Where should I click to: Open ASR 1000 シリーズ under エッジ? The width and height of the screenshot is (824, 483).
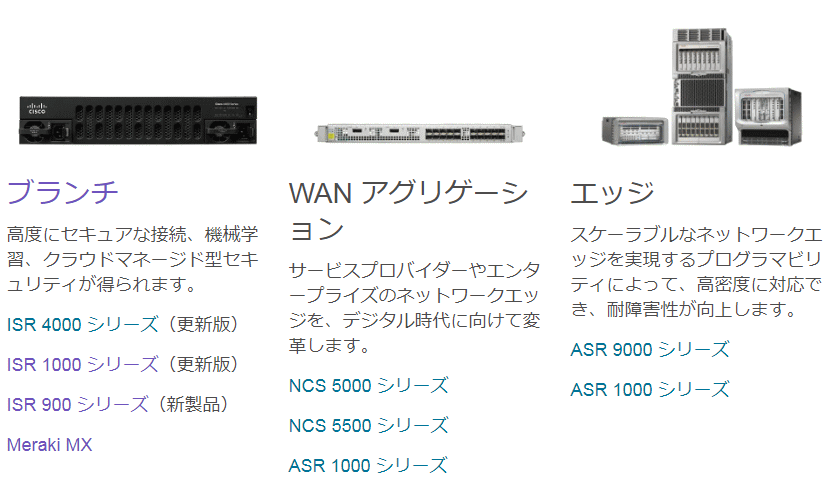click(650, 389)
